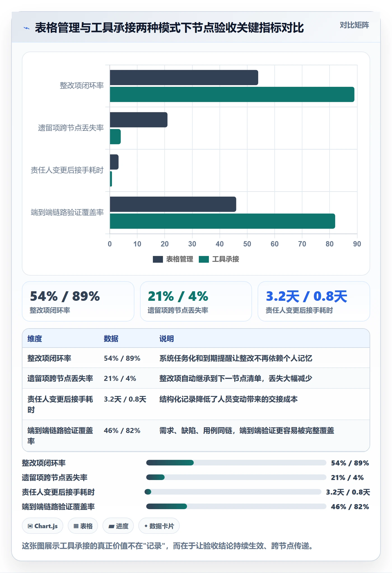Click the dark 端到端链路验证覆盖率 chart bar

[x=173, y=204]
